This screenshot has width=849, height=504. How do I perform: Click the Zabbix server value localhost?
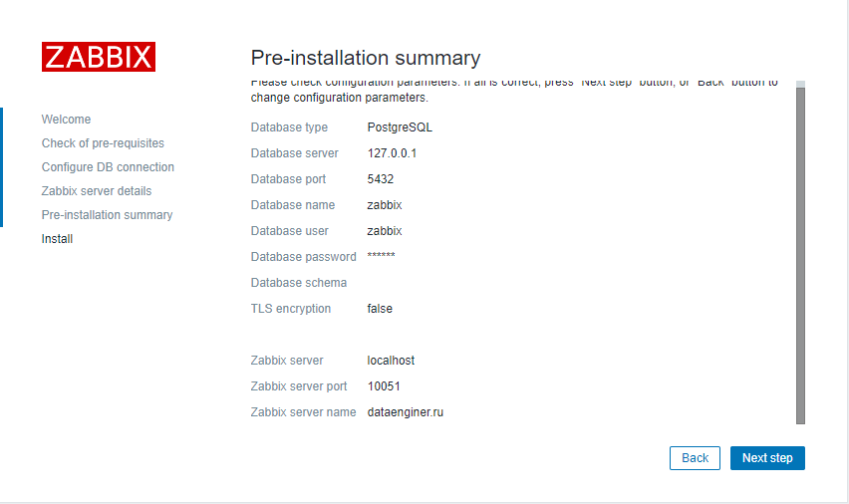click(x=391, y=361)
